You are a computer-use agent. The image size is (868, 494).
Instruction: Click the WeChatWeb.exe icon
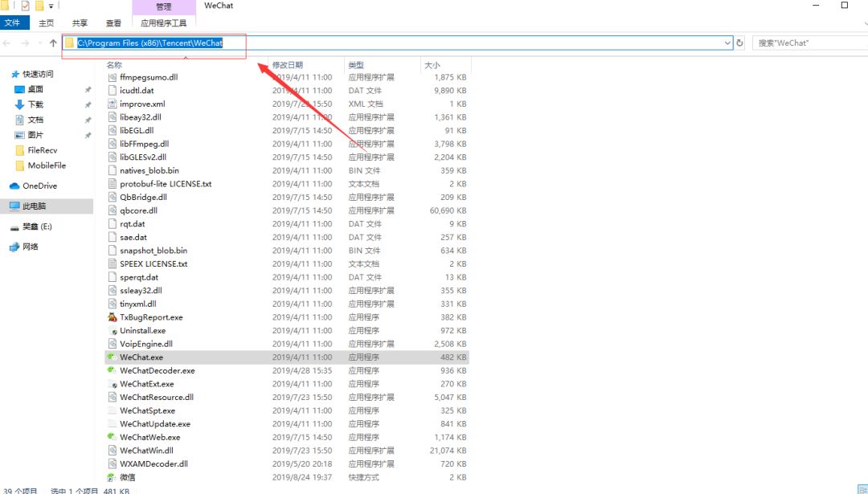click(x=113, y=437)
